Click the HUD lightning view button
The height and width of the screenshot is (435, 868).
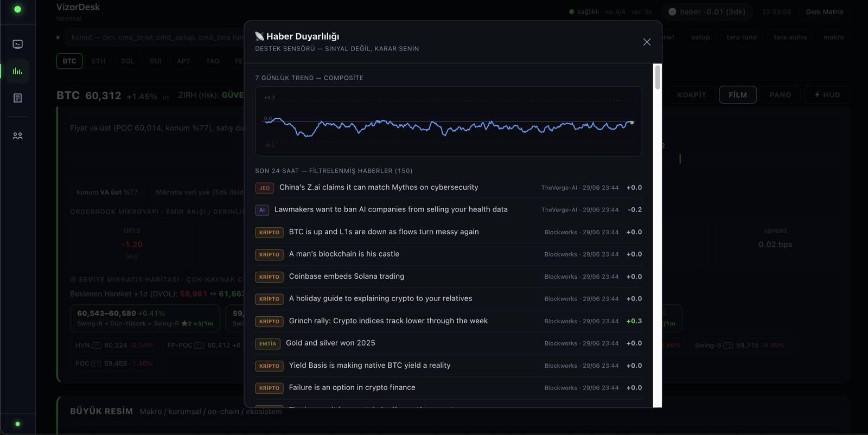tap(827, 94)
